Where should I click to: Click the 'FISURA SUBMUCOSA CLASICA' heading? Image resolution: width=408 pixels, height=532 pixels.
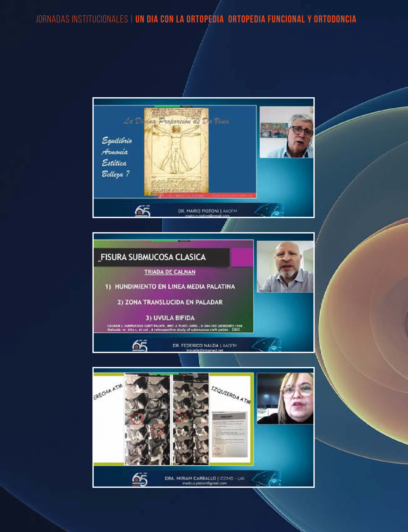click(x=153, y=257)
